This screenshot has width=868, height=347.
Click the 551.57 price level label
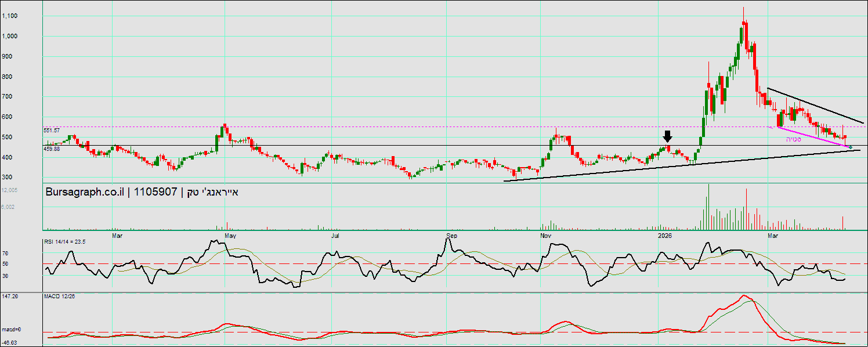52,131
